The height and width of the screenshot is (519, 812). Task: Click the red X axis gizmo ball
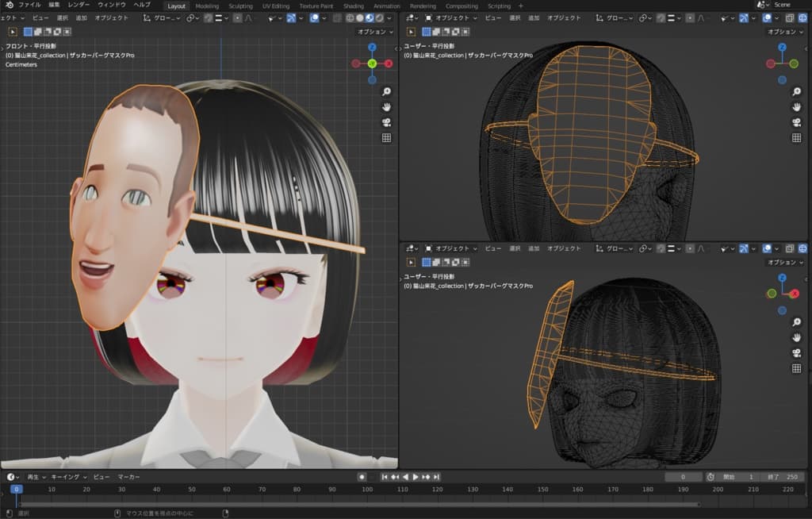(x=389, y=63)
